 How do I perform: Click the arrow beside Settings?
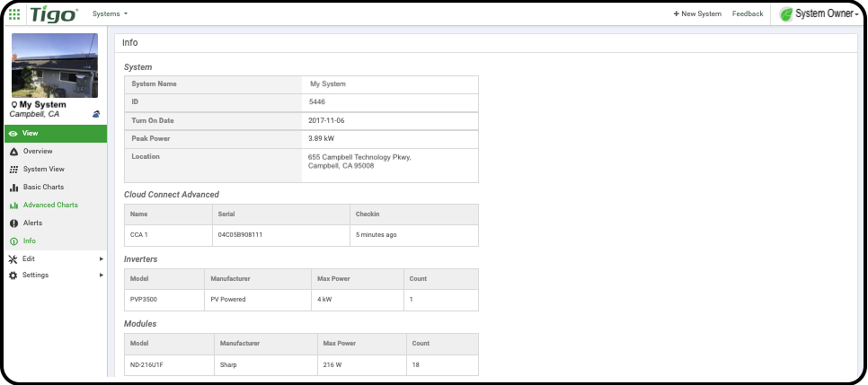click(102, 275)
